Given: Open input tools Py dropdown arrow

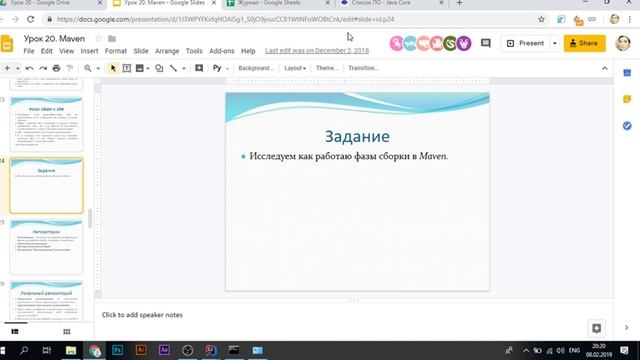Looking at the screenshot, I should pos(227,69).
